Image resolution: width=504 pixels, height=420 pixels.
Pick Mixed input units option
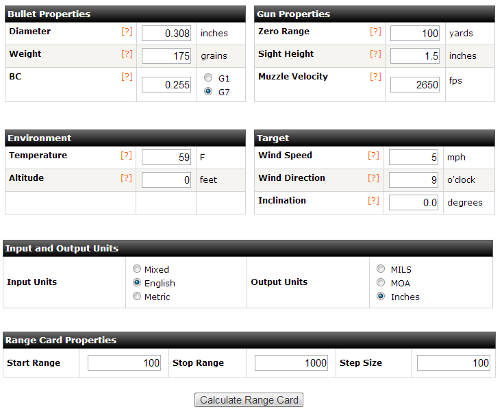pos(137,269)
